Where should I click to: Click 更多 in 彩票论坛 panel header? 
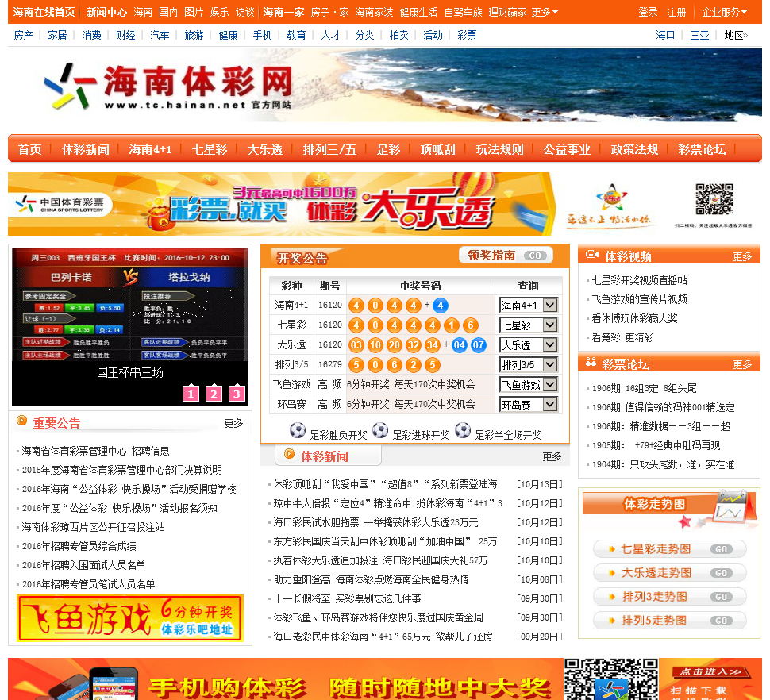(x=742, y=365)
